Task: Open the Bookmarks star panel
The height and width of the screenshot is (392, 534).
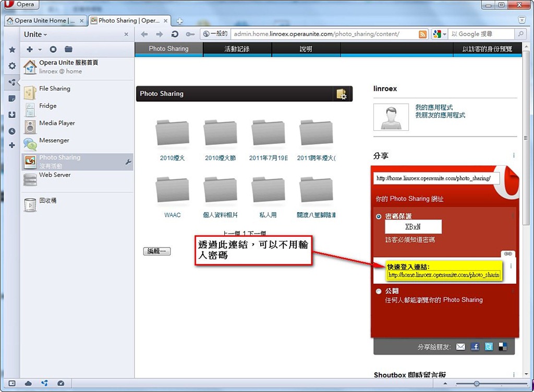Action: (12, 50)
